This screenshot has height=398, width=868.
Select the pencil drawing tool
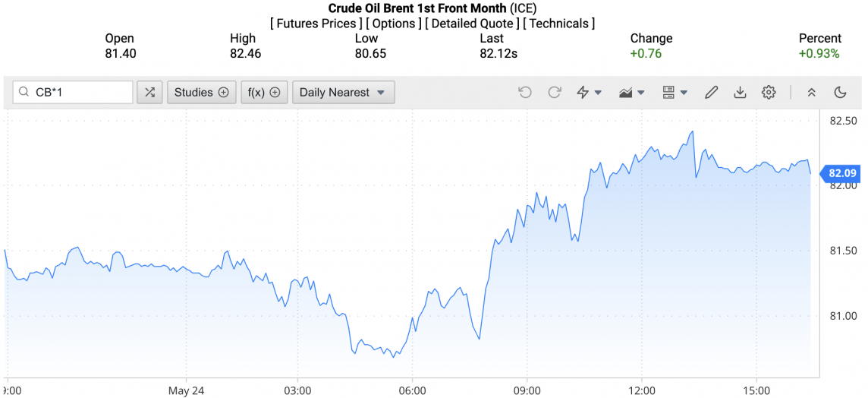tap(711, 93)
